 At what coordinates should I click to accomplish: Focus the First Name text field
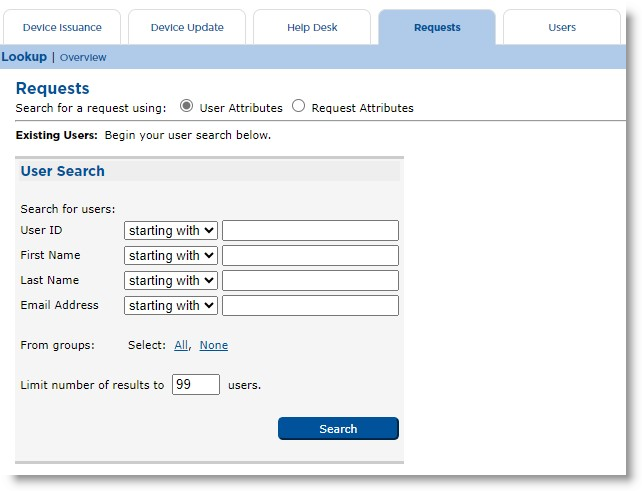coord(310,256)
